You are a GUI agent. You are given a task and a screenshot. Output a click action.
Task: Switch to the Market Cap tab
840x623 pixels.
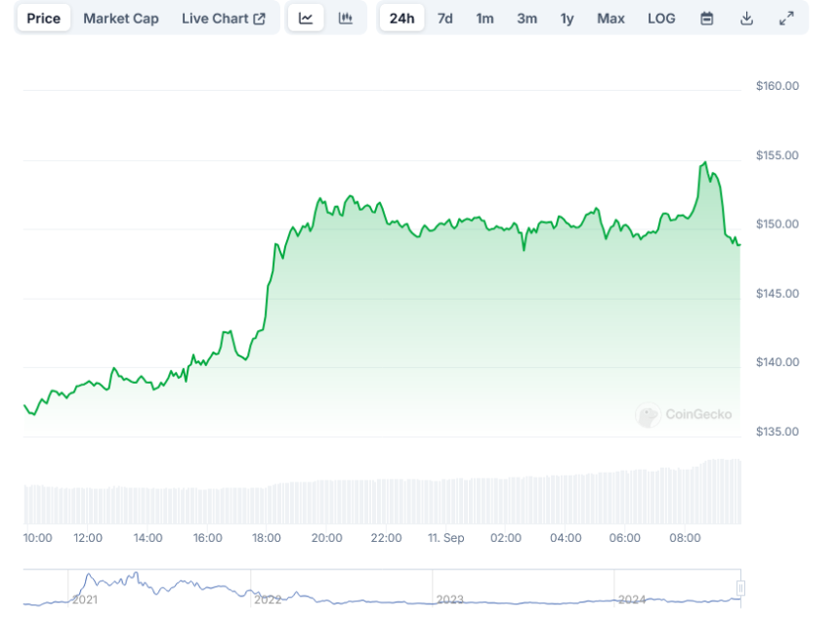pyautogui.click(x=121, y=19)
